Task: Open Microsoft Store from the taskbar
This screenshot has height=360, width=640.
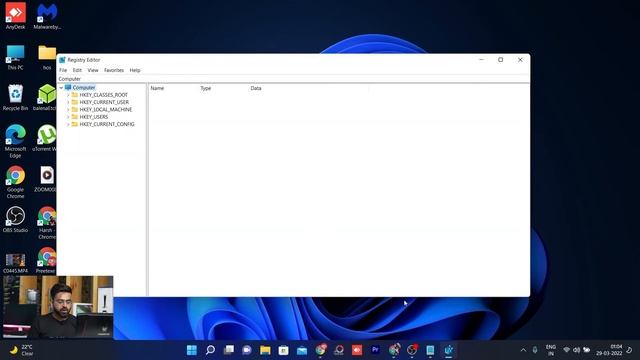Action: click(284, 350)
